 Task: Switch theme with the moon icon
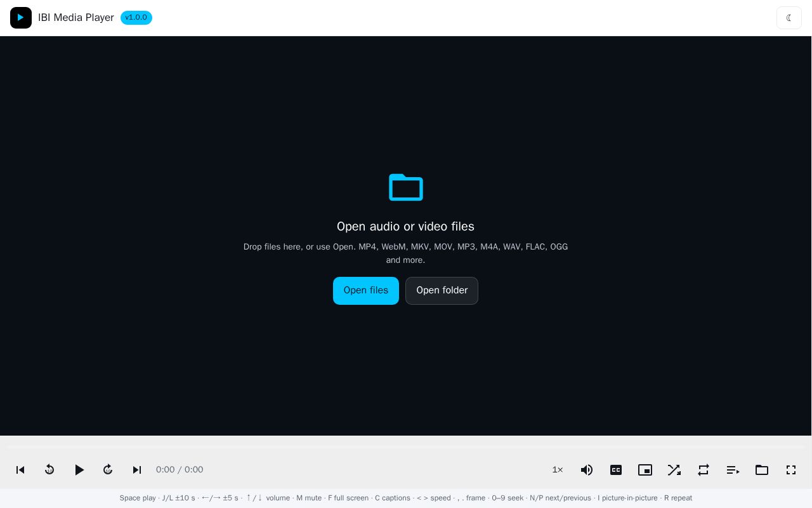789,18
